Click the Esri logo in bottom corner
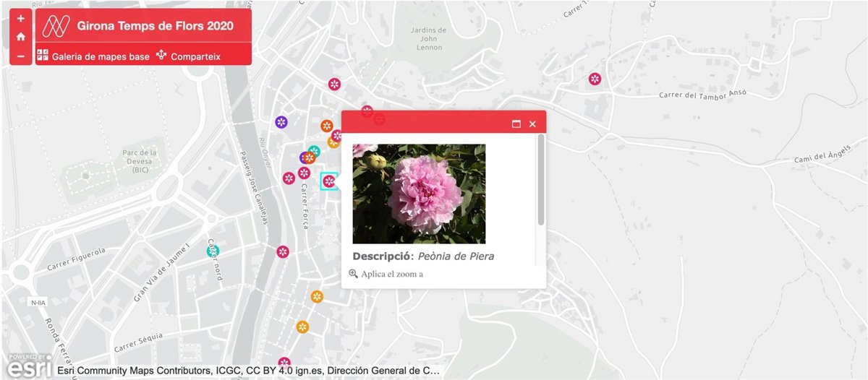Screen dimensions: 868x380 pos(27,366)
